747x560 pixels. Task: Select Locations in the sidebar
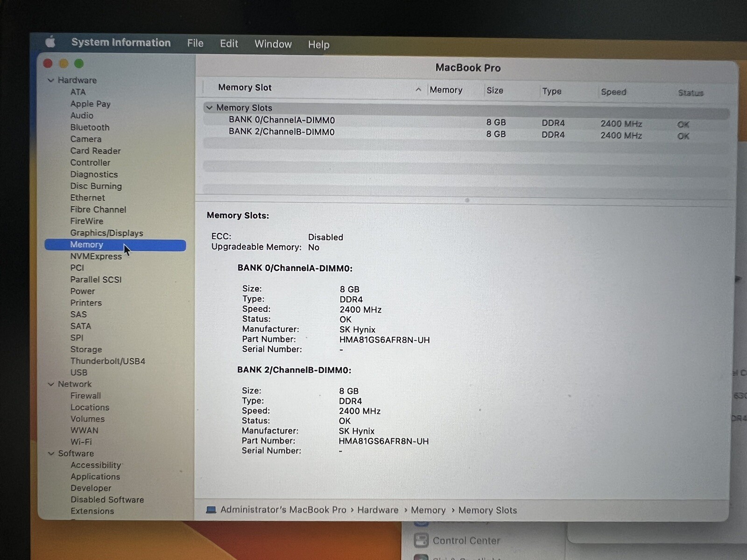[x=90, y=407]
